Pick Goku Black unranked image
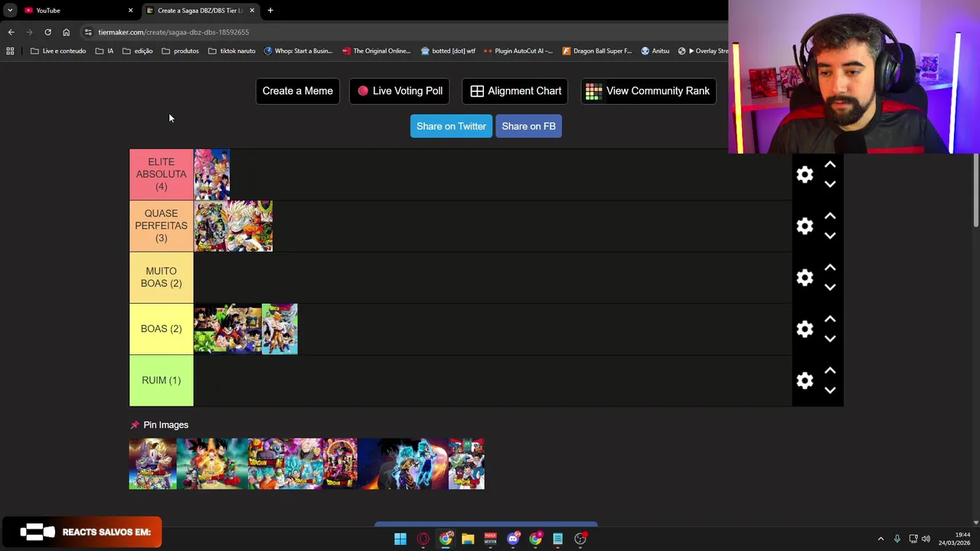The image size is (980, 551). pos(303,464)
